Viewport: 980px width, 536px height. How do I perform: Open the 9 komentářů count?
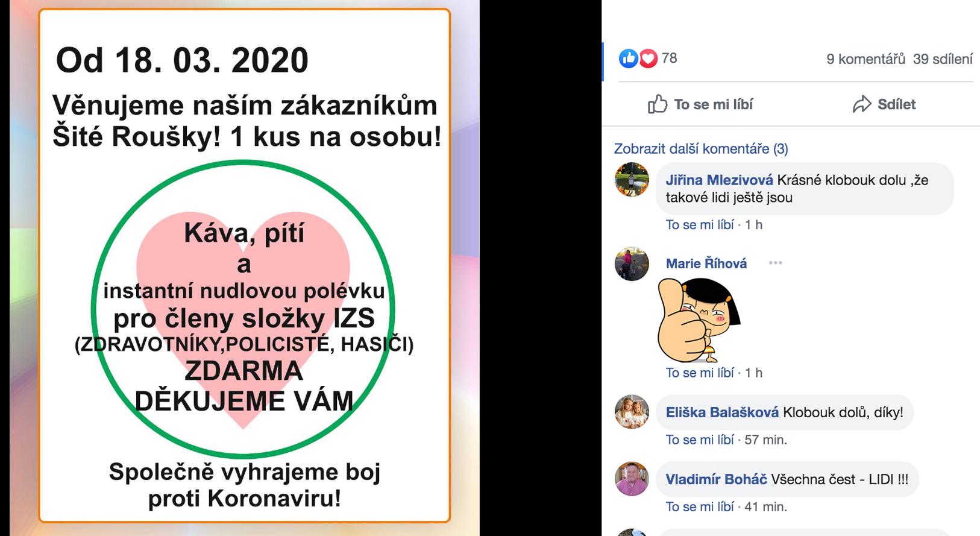point(865,58)
